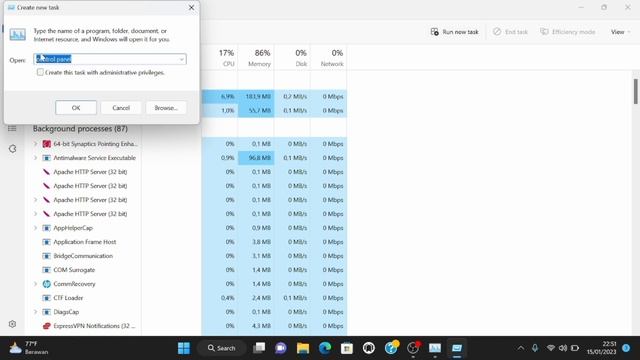This screenshot has height=360, width=640.
Task: Close the Create new task dialog
Action: pyautogui.click(x=191, y=8)
